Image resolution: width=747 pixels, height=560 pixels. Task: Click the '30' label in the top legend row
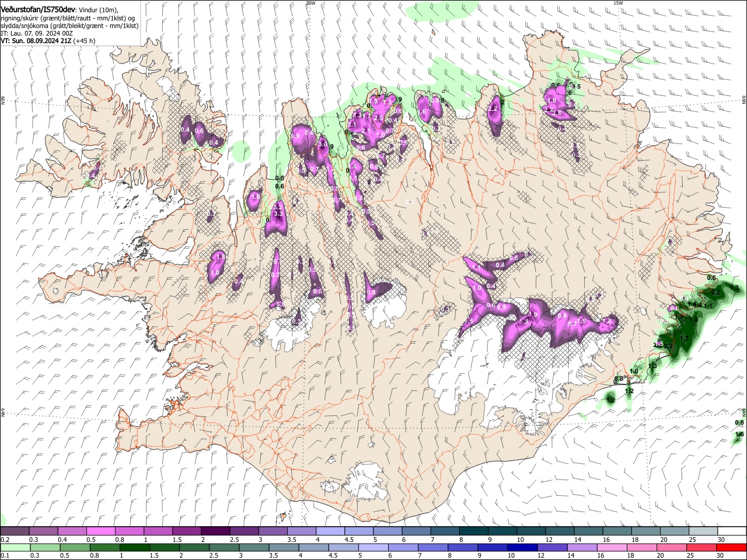click(x=721, y=540)
